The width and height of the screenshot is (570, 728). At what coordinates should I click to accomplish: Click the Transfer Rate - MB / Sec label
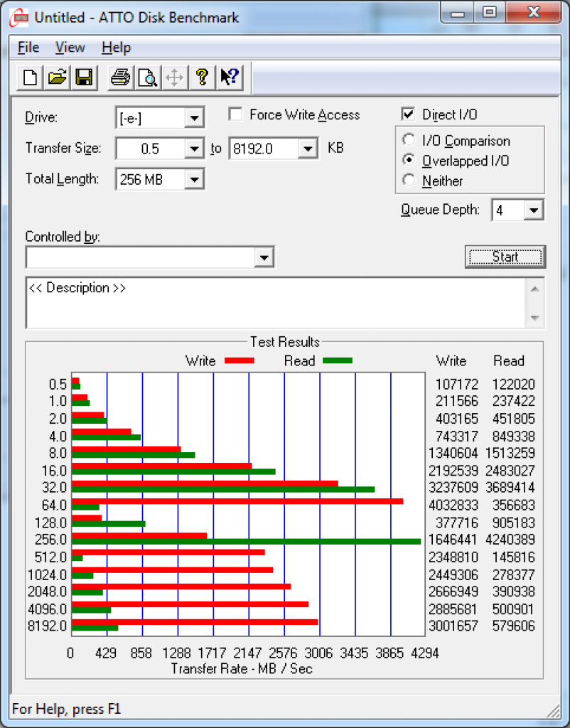(242, 668)
